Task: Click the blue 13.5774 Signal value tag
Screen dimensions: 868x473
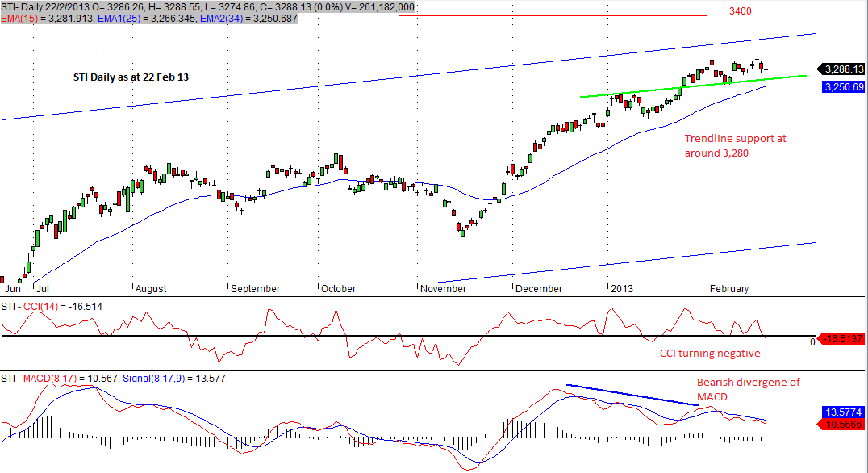Action: click(x=842, y=412)
